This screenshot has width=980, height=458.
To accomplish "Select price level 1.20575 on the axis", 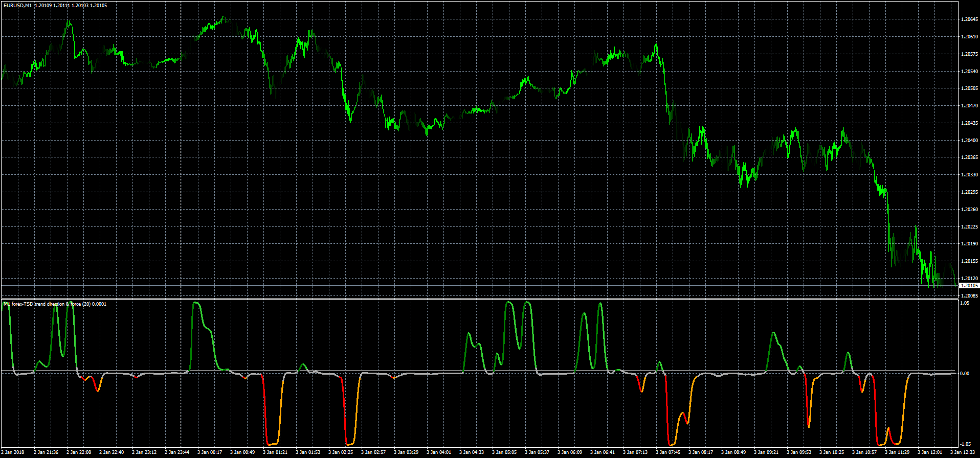I will 969,54.
